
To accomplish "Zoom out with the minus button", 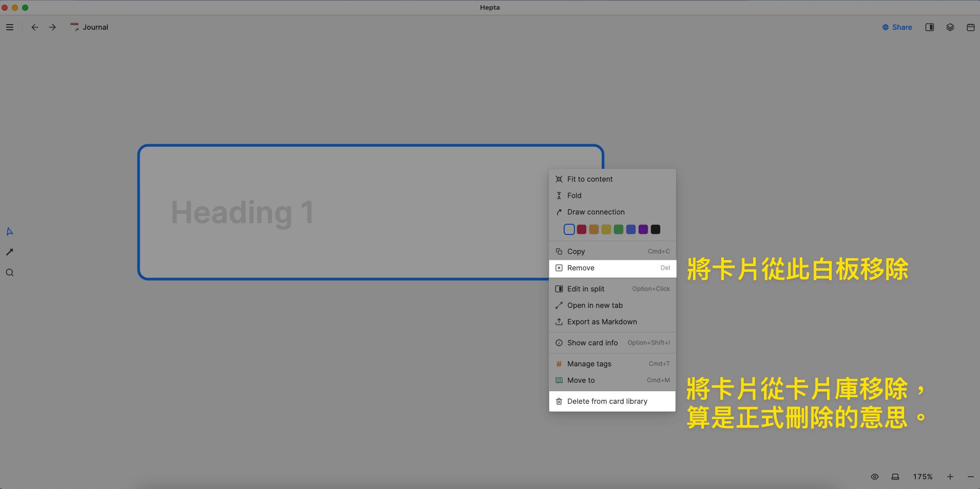I will tap(970, 477).
